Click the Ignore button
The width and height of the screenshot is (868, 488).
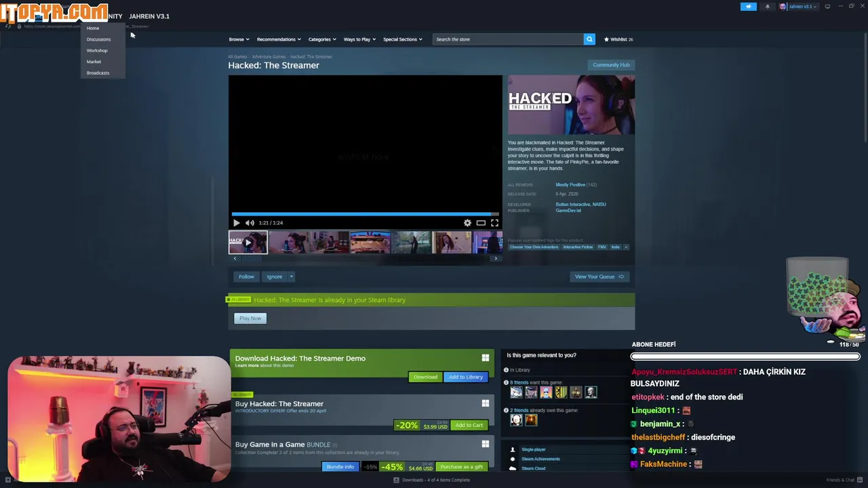point(274,277)
